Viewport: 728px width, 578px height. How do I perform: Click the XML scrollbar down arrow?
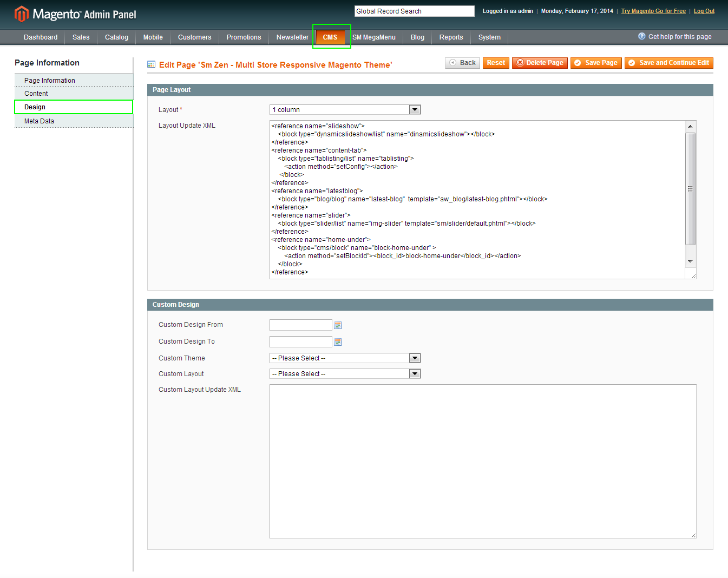[x=690, y=261]
